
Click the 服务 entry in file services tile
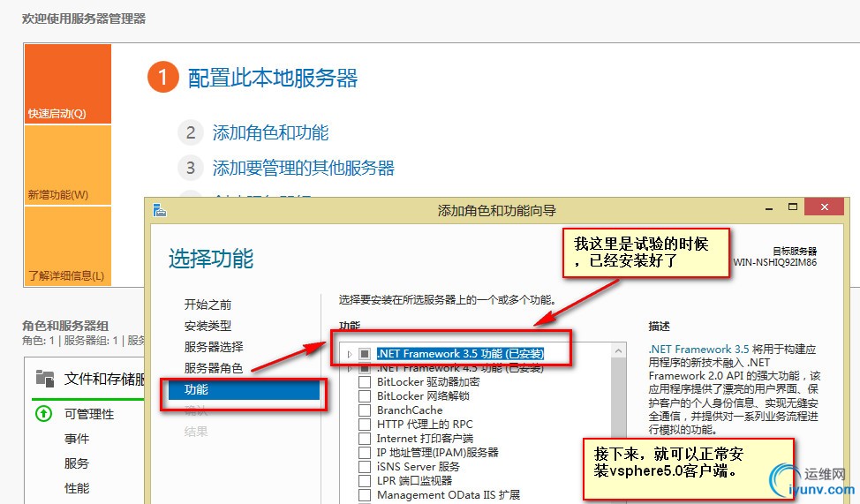[77, 463]
